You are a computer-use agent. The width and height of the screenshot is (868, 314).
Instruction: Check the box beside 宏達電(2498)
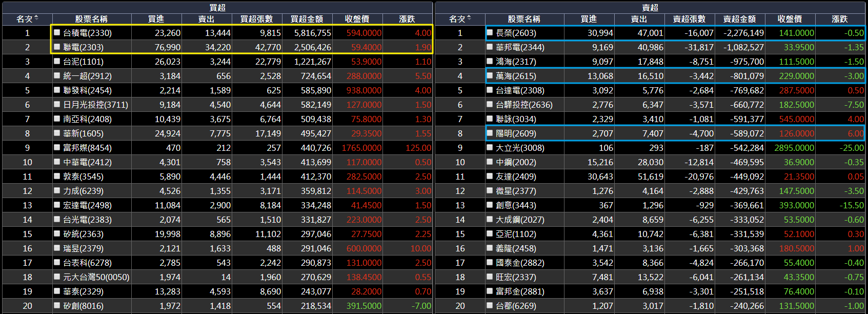[57, 205]
